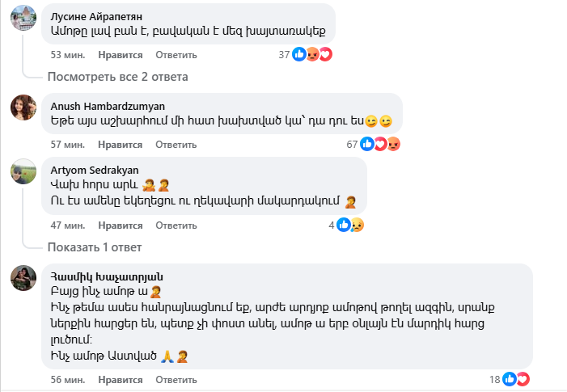
Task: Expand 'Показать 1 ответ' reply thread
Action: [x=95, y=247]
